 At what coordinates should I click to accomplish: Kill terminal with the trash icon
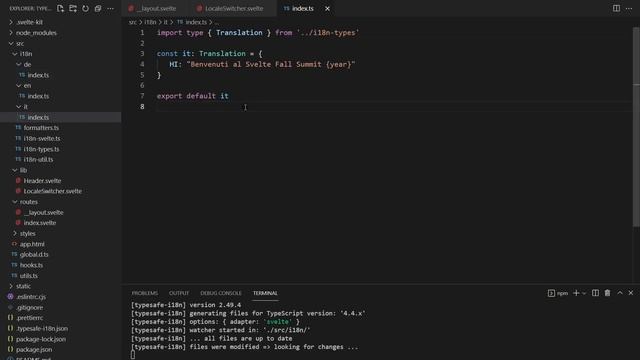(607, 293)
